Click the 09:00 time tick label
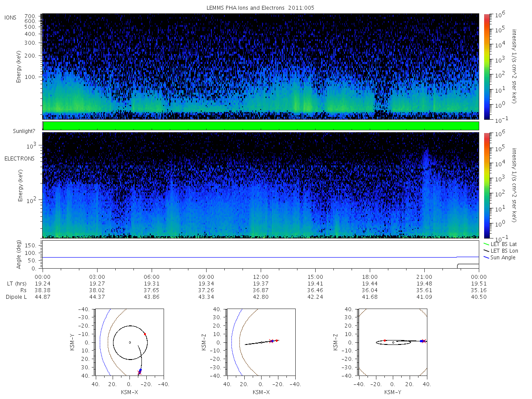The image size is (532, 399). coord(206,277)
